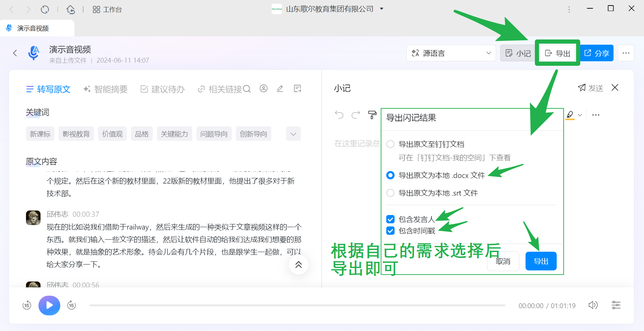Viewport: 644px width, 331px height.
Task: Open the vertical three-dot menu in title bar
Action: [569, 9]
